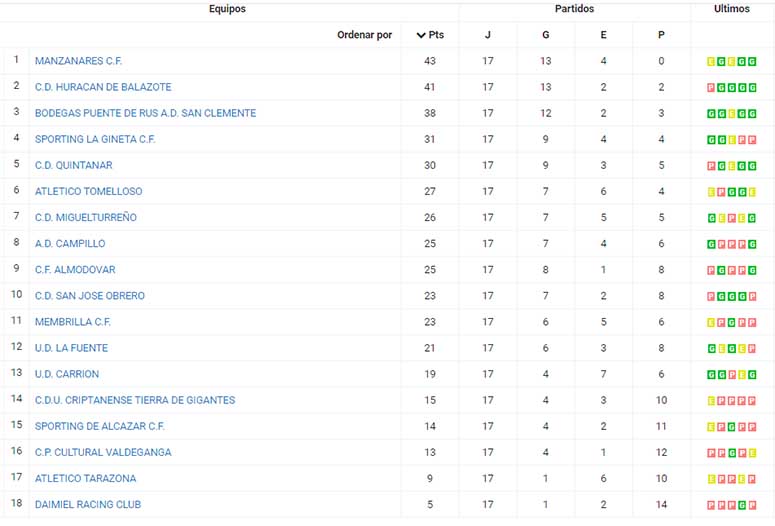The width and height of the screenshot is (775, 526).
Task: Open ATLETICO TARAZONA team link
Action: tap(86, 479)
